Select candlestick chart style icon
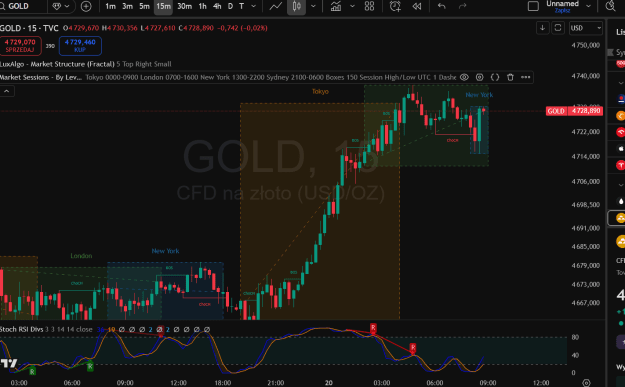 296,6
